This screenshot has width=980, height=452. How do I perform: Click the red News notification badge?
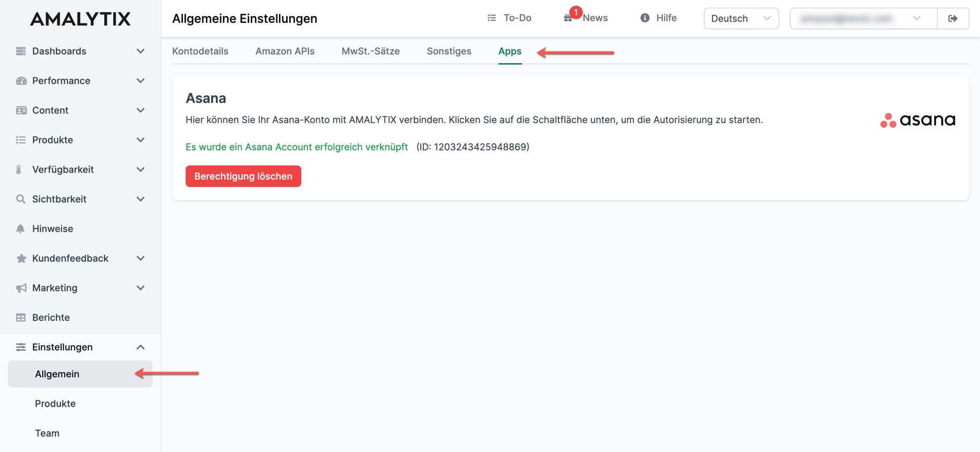(575, 12)
